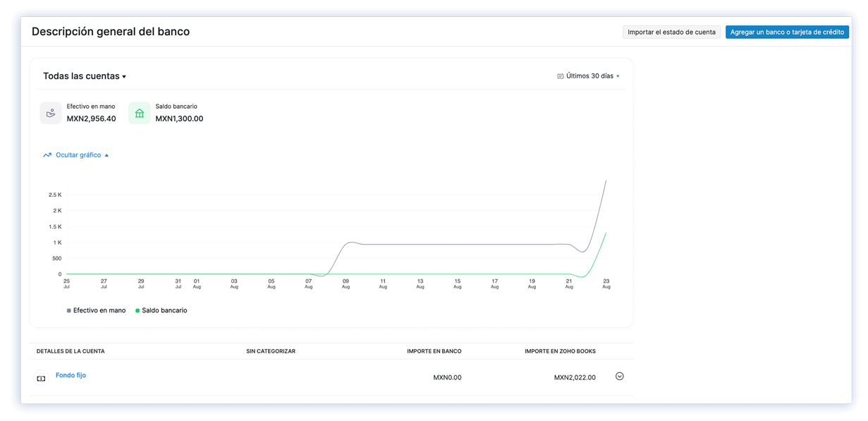Image resolution: width=868 pixels, height=421 pixels.
Task: Click the Fondo fijo cash account icon
Action: click(x=41, y=379)
